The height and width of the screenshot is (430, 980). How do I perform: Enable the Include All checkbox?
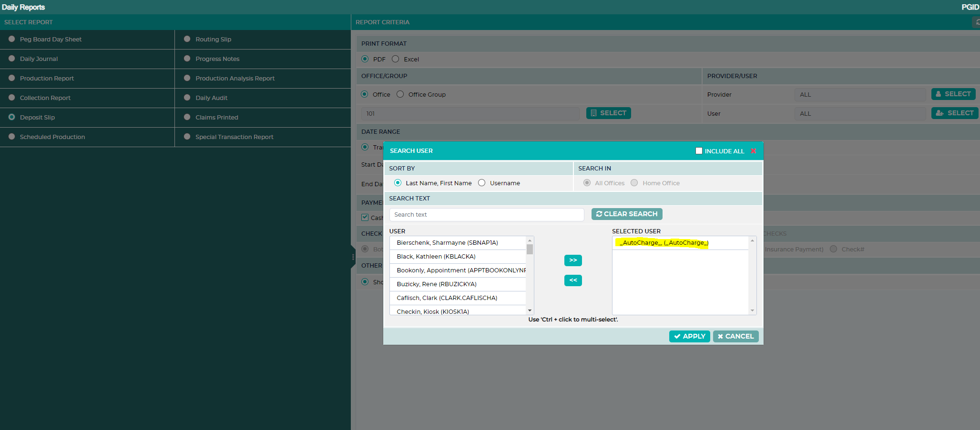699,151
